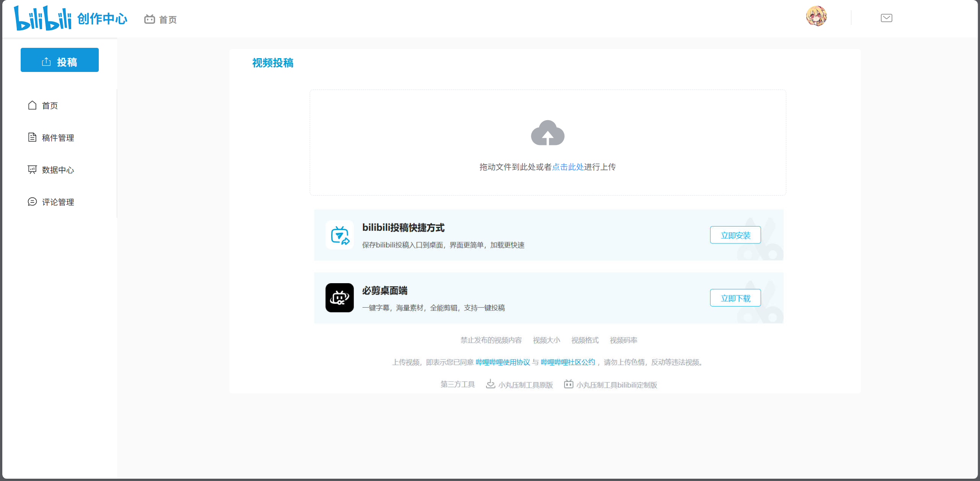
Task: Click the TV icon beside 首页 in header
Action: pyautogui.click(x=149, y=19)
